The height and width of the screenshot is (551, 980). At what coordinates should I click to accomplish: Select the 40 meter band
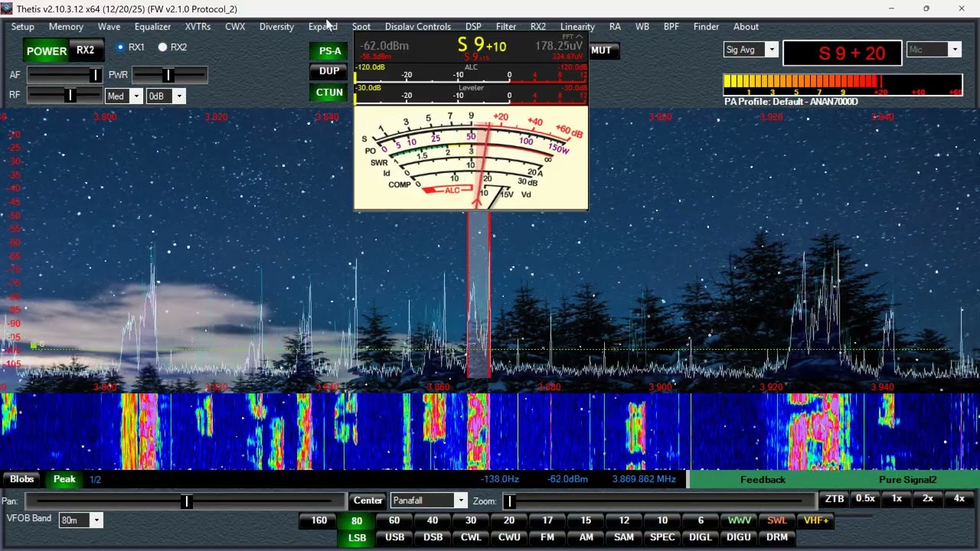[x=433, y=520]
